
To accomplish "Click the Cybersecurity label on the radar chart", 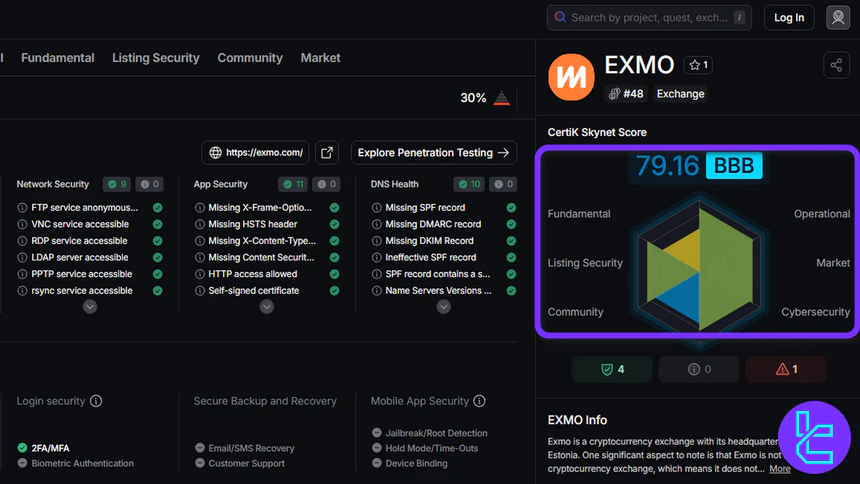I will (x=815, y=312).
